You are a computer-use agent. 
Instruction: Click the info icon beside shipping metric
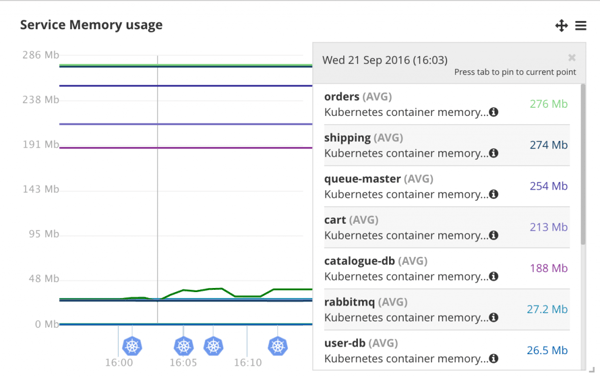pyautogui.click(x=494, y=153)
